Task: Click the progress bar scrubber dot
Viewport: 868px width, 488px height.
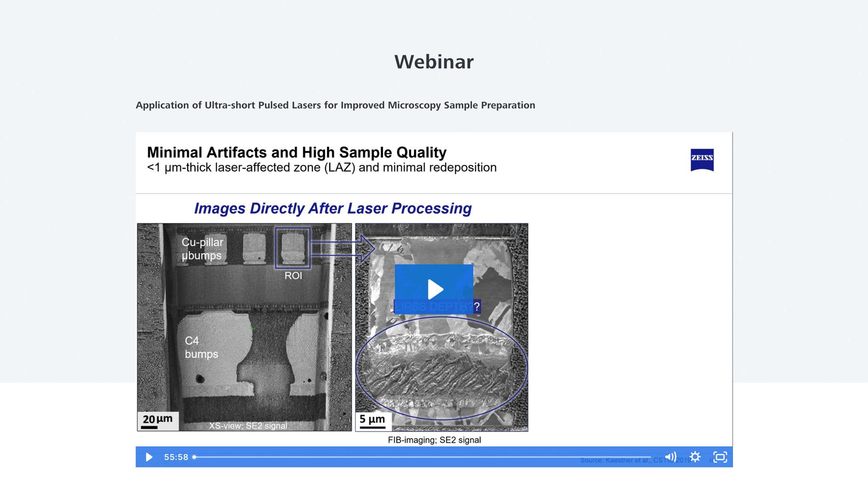Action: click(194, 457)
